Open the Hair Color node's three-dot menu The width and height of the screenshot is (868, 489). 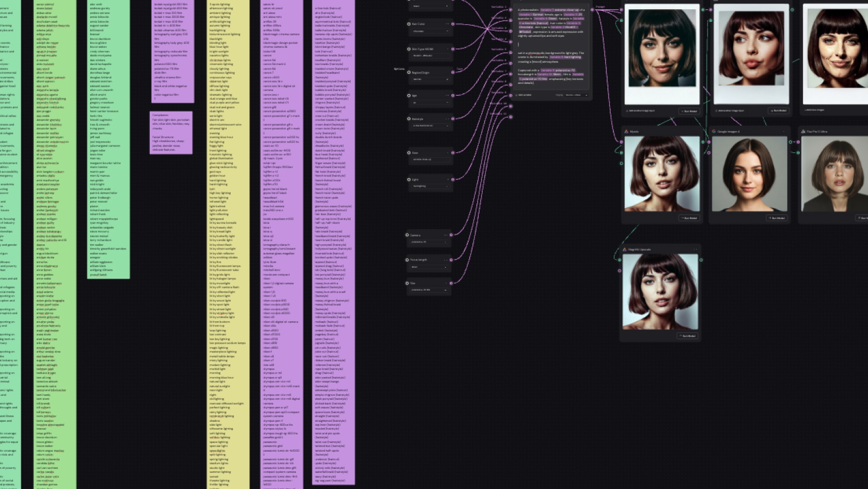coord(447,24)
